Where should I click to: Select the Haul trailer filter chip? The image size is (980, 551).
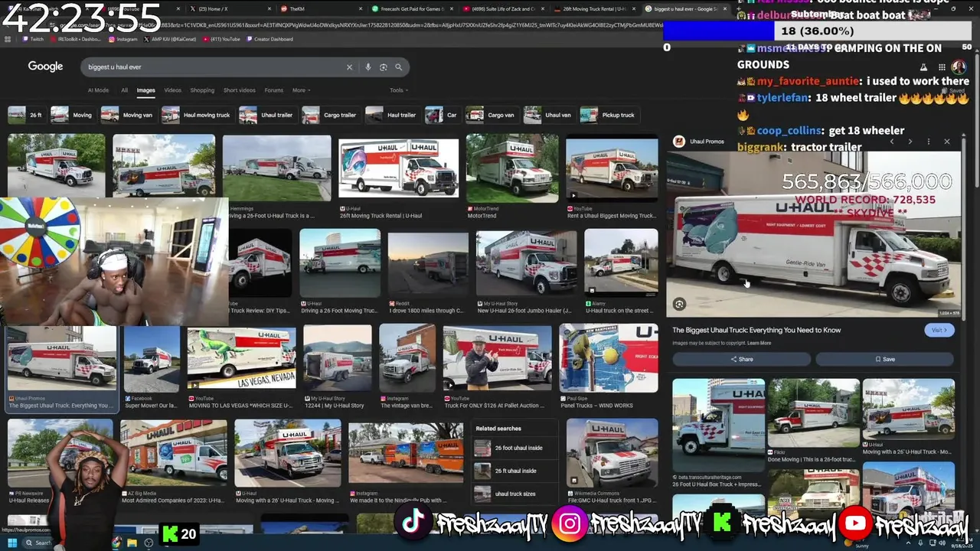[x=392, y=115]
